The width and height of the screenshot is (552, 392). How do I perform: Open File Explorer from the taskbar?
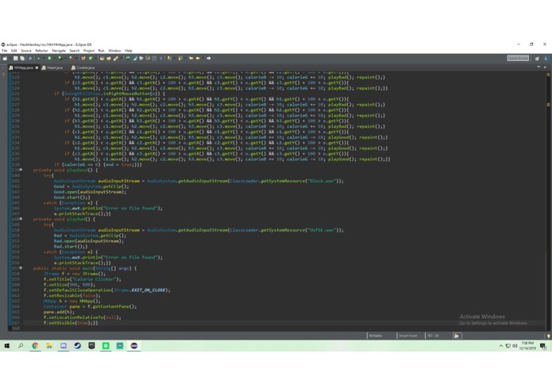tap(49, 346)
